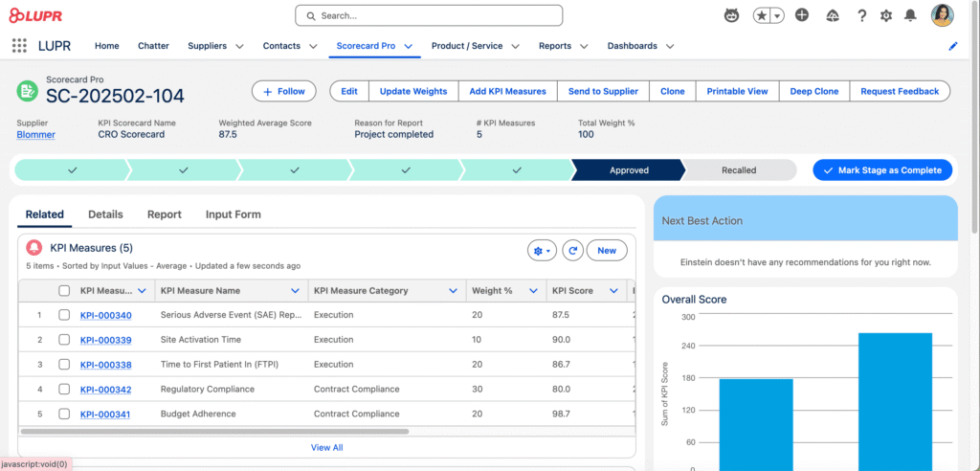Open the App Launcher grid icon
Viewport: 980px width, 471px height.
point(19,46)
